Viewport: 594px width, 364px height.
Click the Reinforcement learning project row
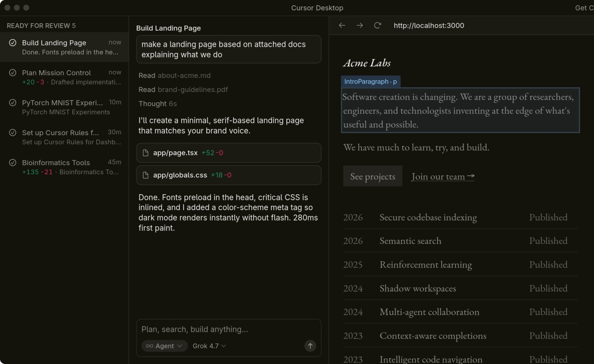click(460, 265)
